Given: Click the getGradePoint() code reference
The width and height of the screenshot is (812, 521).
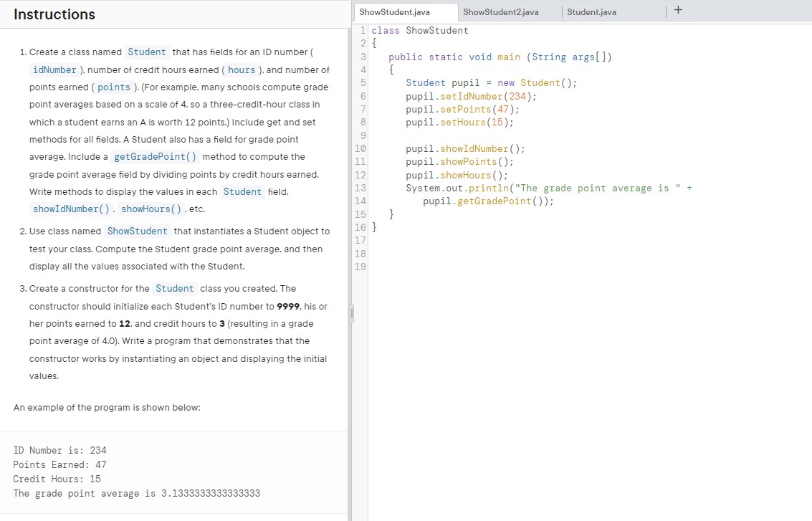Looking at the screenshot, I should [155, 156].
